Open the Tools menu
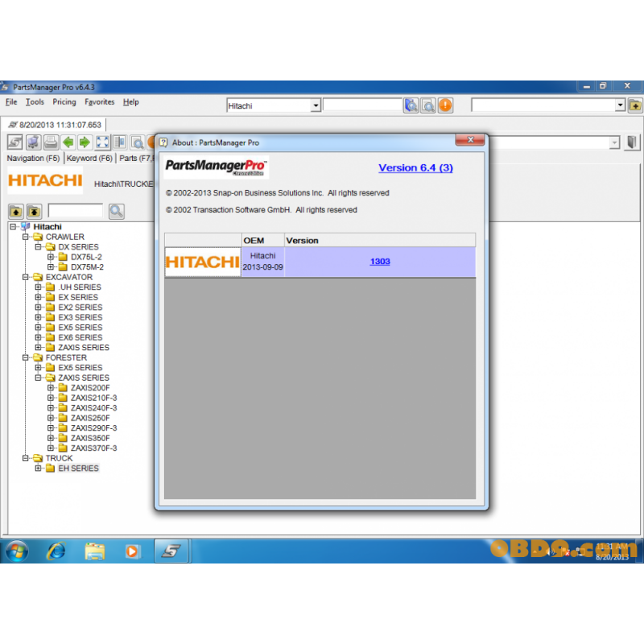Image resolution: width=644 pixels, height=644 pixels. 35,102
